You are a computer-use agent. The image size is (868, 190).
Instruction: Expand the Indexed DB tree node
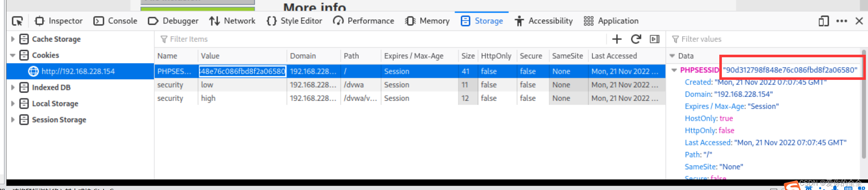point(13,88)
